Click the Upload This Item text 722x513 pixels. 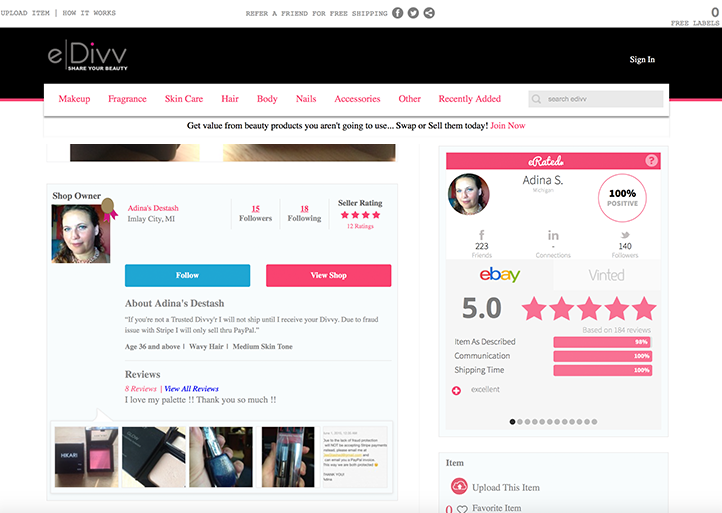click(506, 487)
